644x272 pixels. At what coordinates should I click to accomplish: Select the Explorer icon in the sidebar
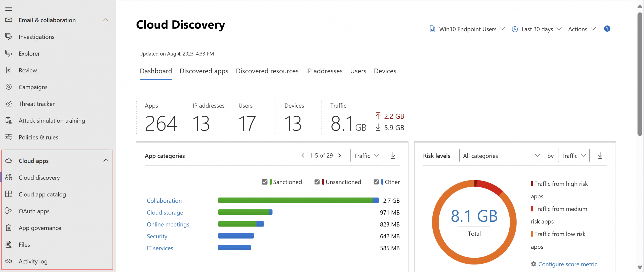(9, 53)
